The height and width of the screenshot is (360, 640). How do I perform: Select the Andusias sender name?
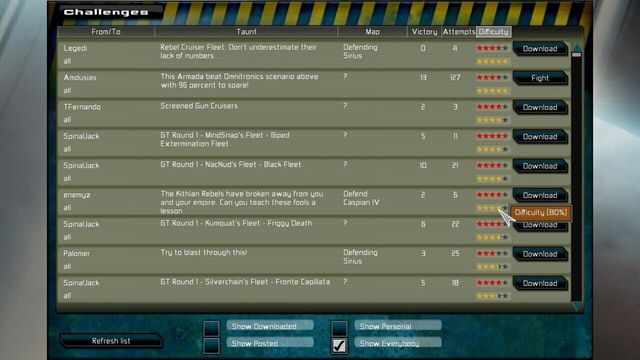point(80,78)
